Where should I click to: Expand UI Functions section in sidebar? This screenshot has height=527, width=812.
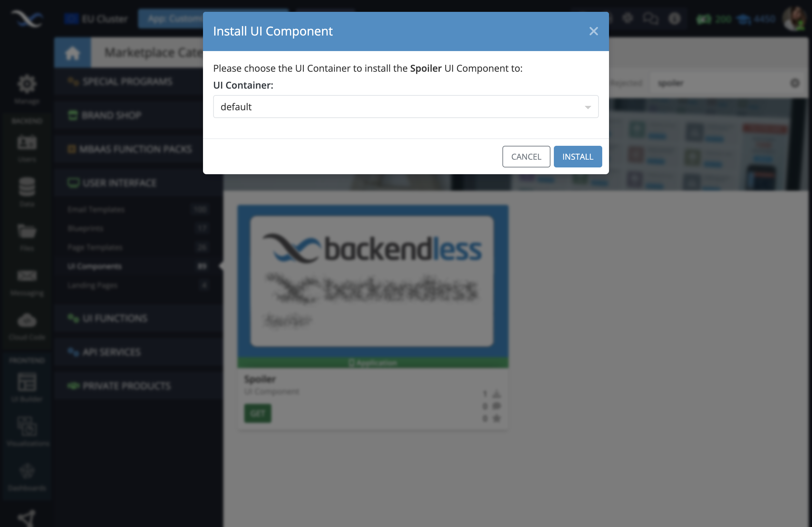click(115, 318)
